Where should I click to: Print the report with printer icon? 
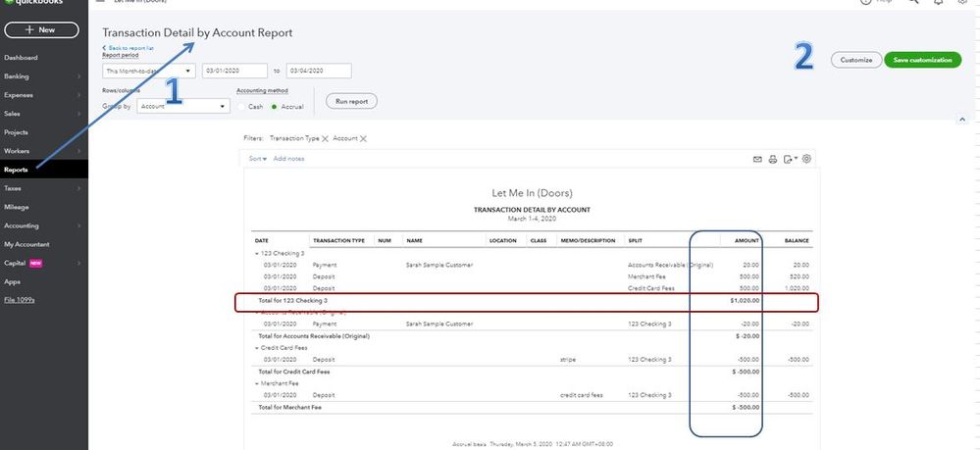point(773,158)
